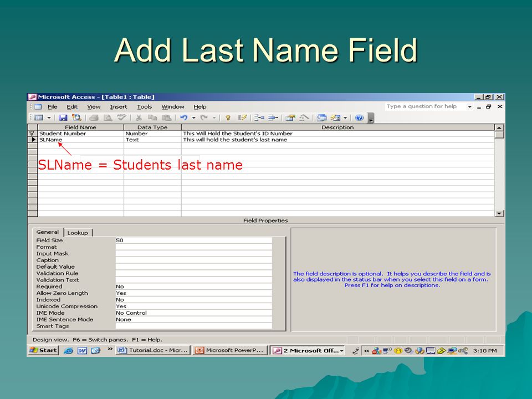Switch to Tutorial.doc taskbar button
Viewport: 532px width, 399px height.
[153, 350]
